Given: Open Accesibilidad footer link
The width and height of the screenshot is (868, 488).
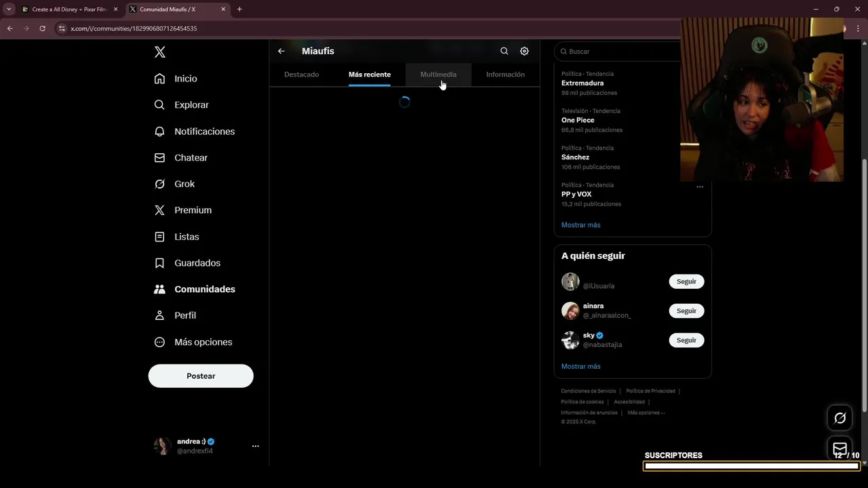Looking at the screenshot, I should [x=629, y=402].
